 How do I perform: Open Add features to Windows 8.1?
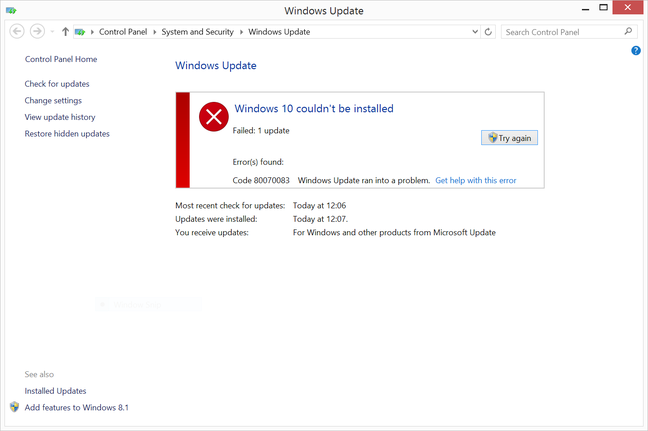click(x=76, y=407)
